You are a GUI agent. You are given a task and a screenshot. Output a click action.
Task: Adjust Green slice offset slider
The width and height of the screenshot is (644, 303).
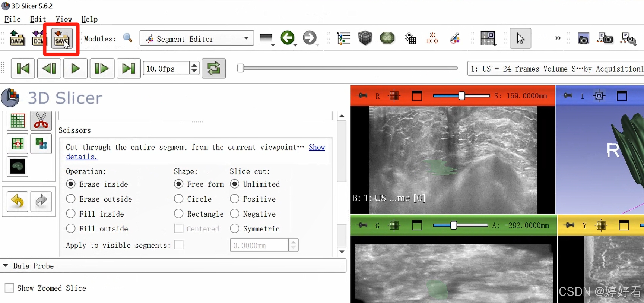tap(460, 225)
